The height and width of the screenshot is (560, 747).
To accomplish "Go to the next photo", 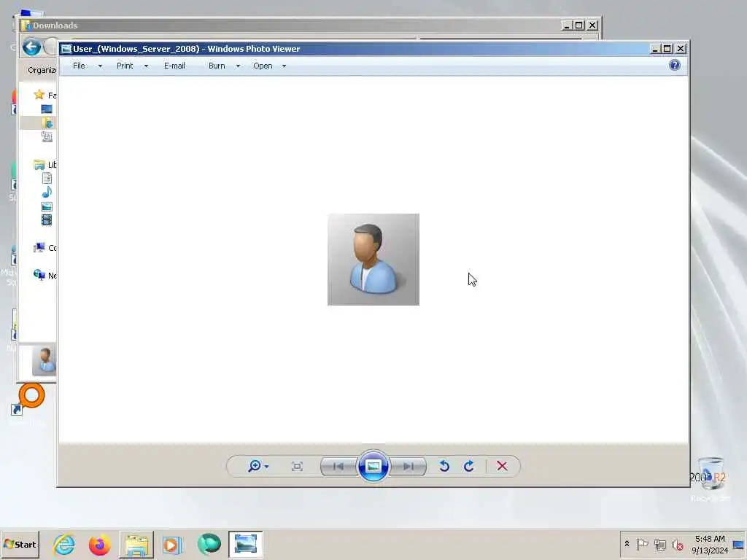I will click(408, 466).
